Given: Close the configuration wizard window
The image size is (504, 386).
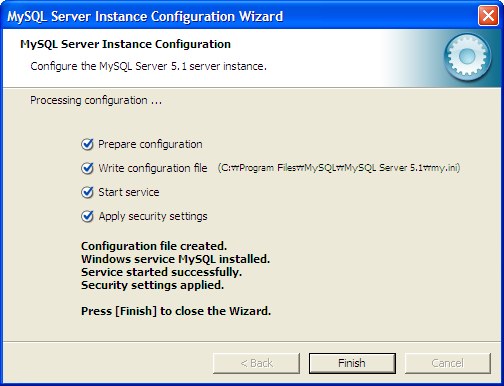Looking at the screenshot, I should tap(488, 16).
